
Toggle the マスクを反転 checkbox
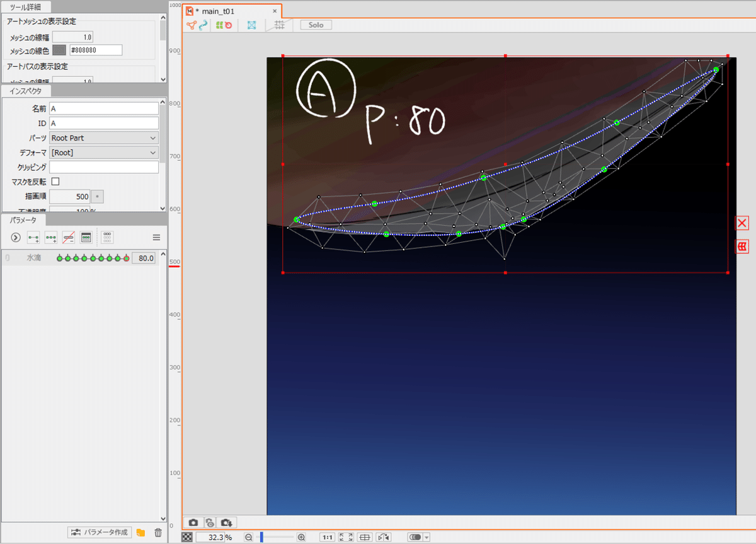(x=55, y=182)
